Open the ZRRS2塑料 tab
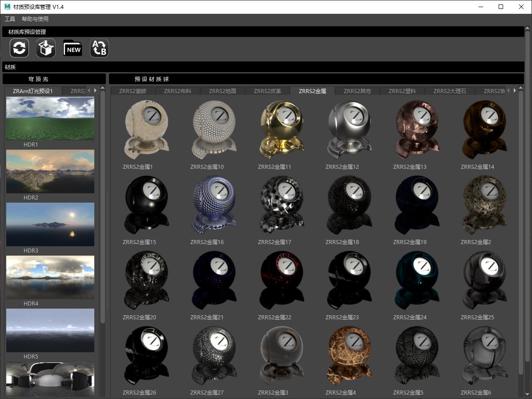 pos(402,91)
